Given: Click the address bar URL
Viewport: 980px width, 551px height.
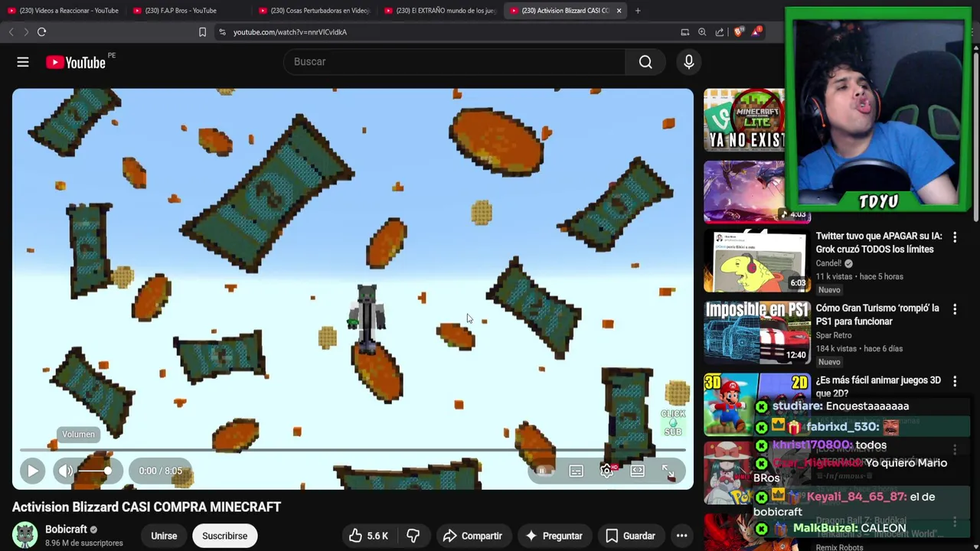Looking at the screenshot, I should click(x=290, y=32).
